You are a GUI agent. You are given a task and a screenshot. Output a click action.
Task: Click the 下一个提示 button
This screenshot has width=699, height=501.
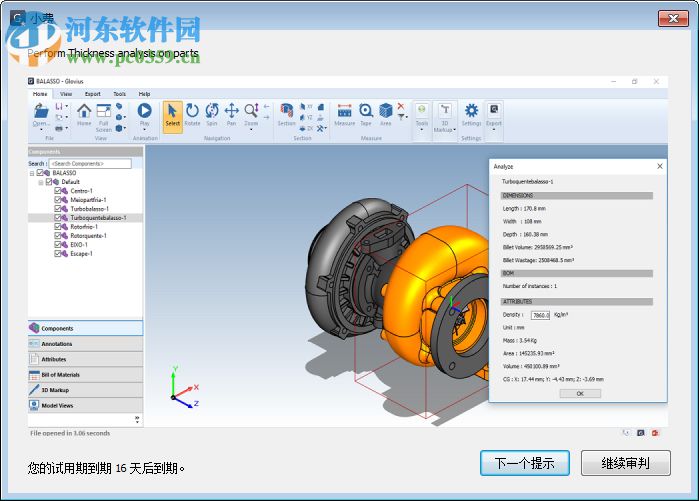[x=525, y=463]
